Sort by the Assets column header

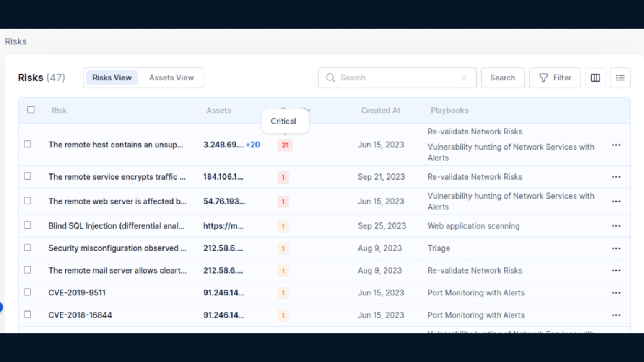coord(219,111)
